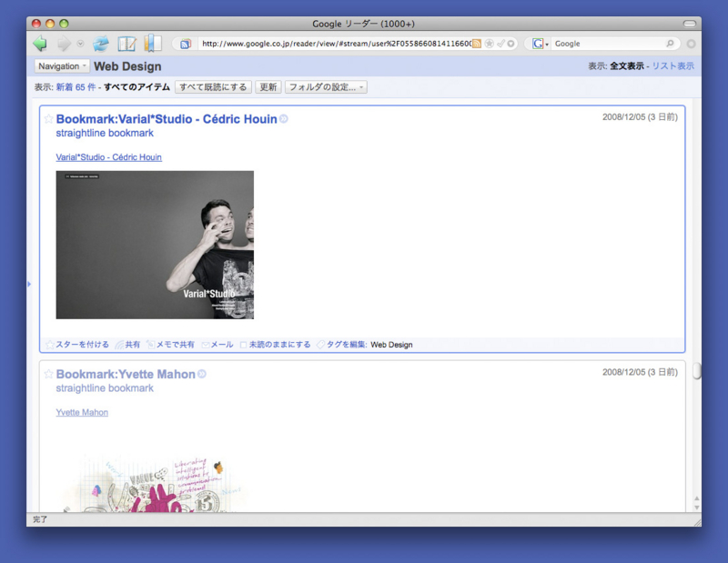The height and width of the screenshot is (563, 728).
Task: Click the feed icon left of URL
Action: point(186,44)
